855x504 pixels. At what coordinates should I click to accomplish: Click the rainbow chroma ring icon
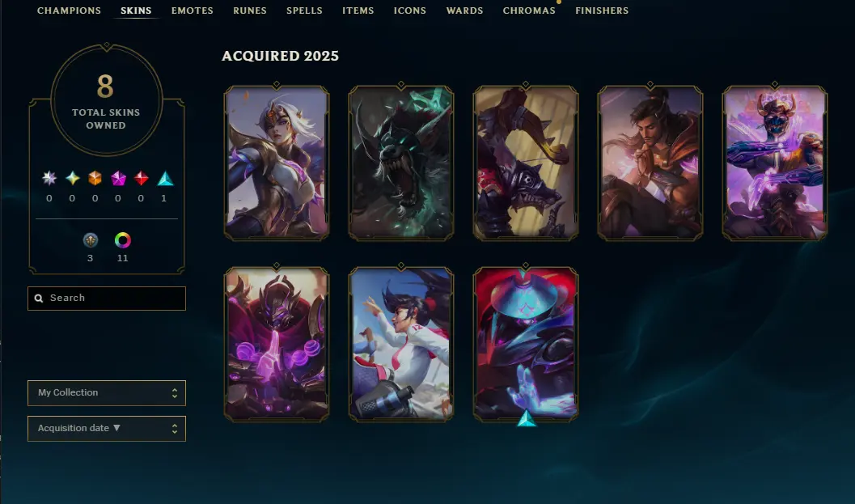pos(123,240)
